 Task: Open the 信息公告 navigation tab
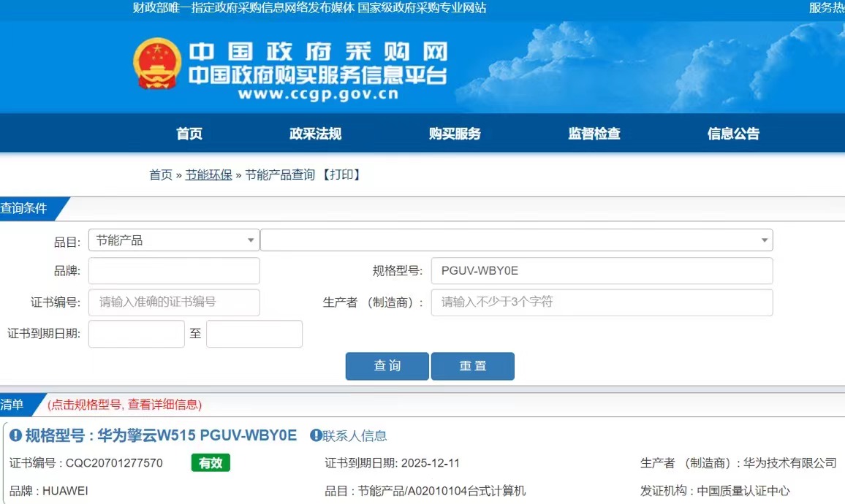[x=733, y=134]
